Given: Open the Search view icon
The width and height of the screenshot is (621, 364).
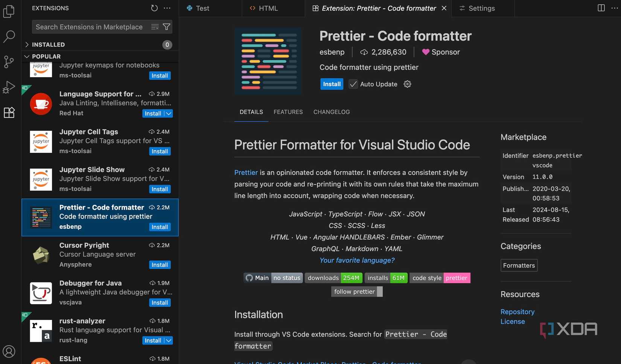Looking at the screenshot, I should point(9,37).
